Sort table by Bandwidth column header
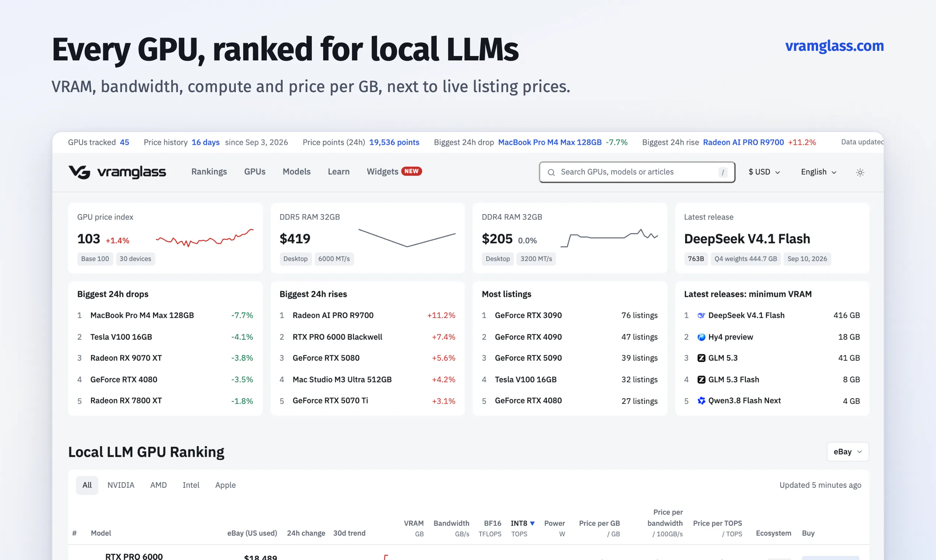This screenshot has height=560, width=936. [451, 528]
